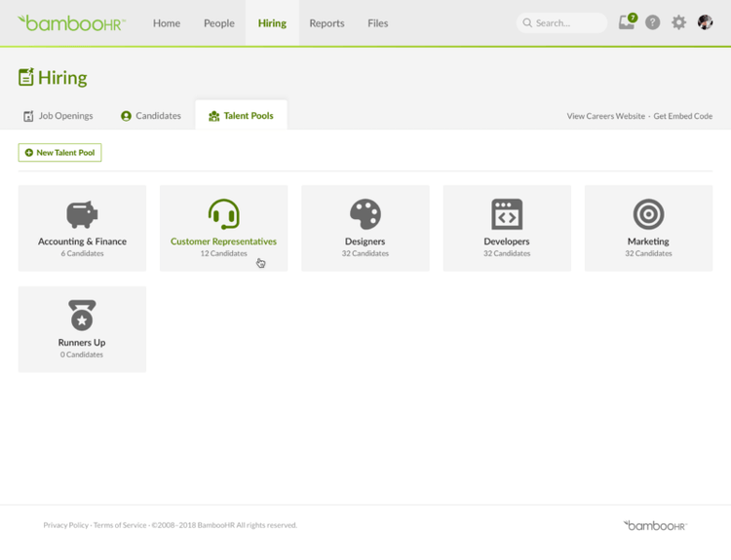The height and width of the screenshot is (560, 731).
Task: Open the Marketing pool name
Action: 648,242
